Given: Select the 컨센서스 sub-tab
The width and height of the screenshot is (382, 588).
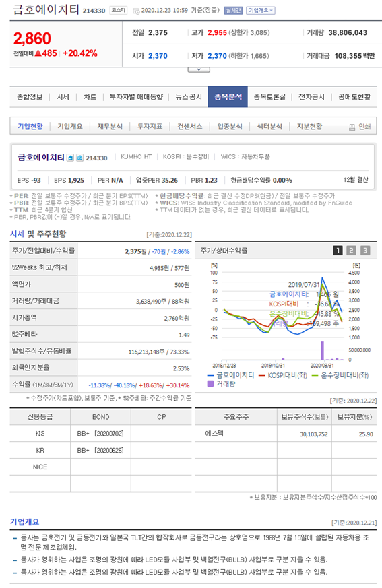Looking at the screenshot, I should [190, 127].
